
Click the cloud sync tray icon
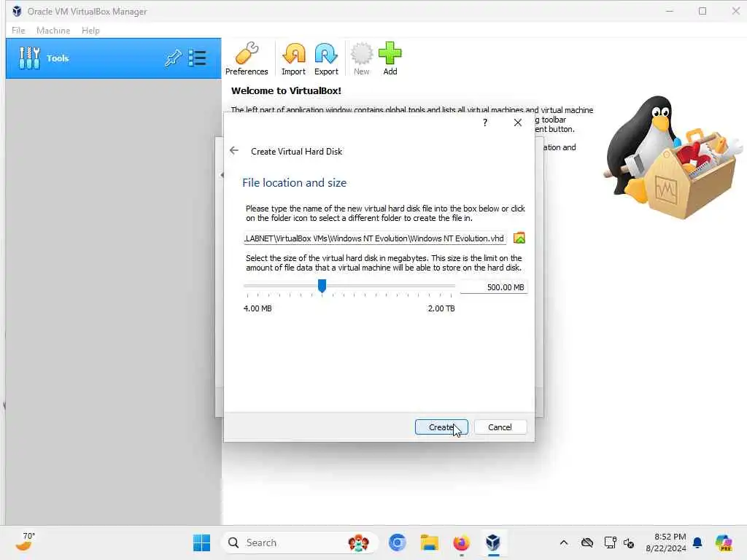pos(587,542)
